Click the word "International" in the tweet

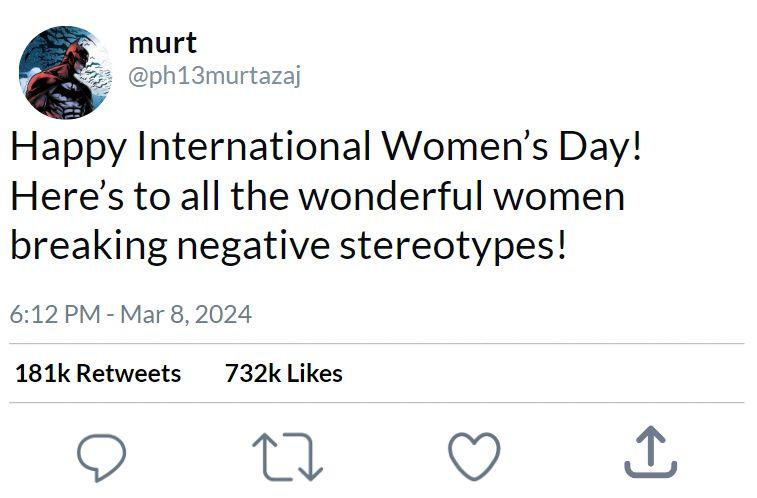click(252, 150)
